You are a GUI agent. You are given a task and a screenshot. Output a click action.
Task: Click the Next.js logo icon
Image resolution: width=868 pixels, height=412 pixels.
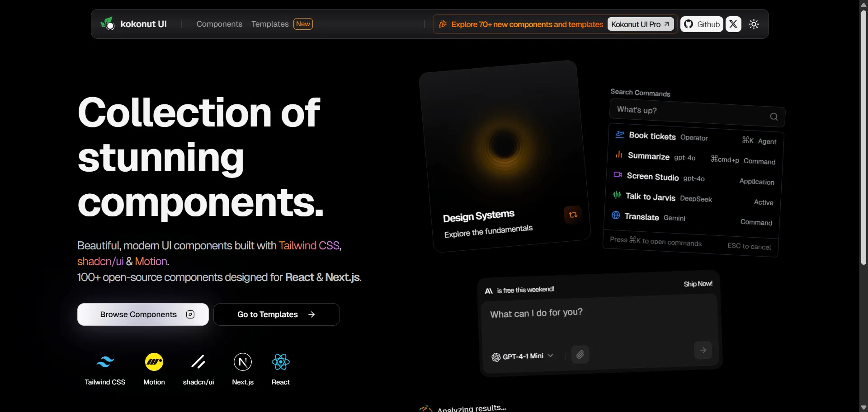[x=243, y=362]
